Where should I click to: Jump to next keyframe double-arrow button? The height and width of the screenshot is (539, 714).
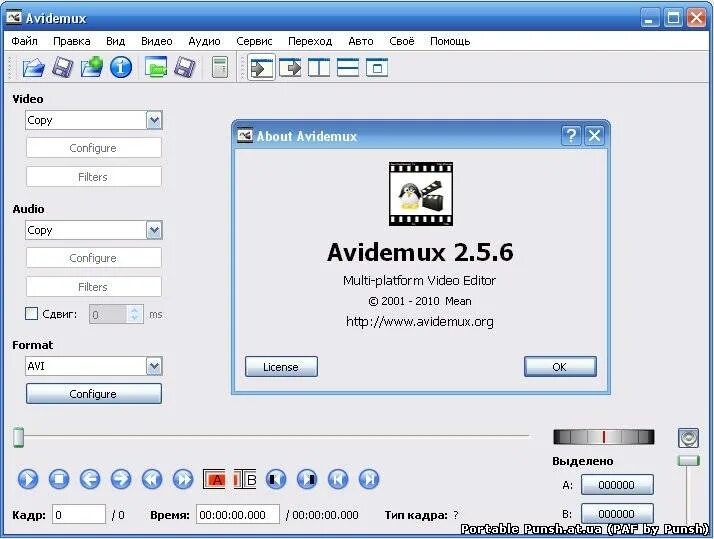tap(183, 479)
